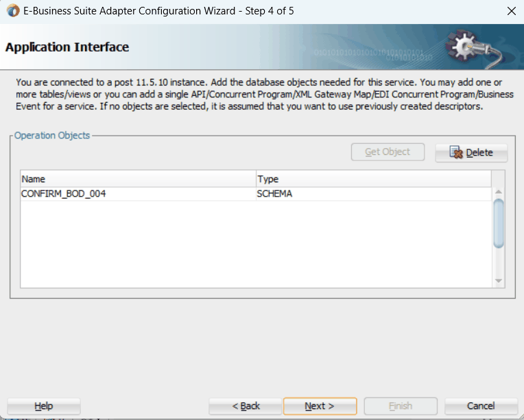Go back to previous wizard step
This screenshot has width=524, height=420.
tap(246, 406)
